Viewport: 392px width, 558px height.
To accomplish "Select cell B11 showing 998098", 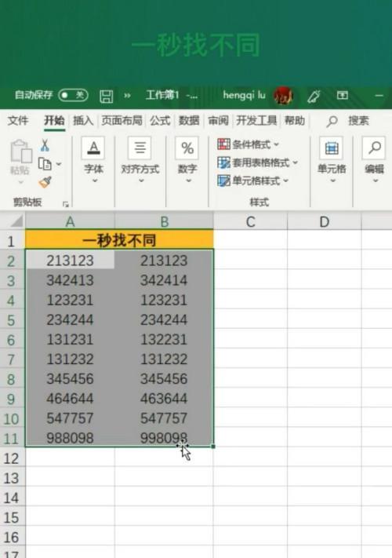I will [164, 437].
